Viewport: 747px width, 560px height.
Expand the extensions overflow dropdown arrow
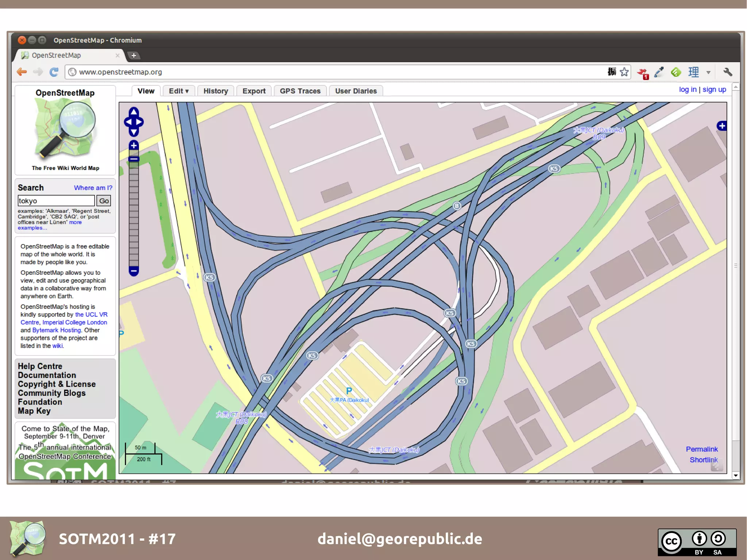tap(708, 72)
